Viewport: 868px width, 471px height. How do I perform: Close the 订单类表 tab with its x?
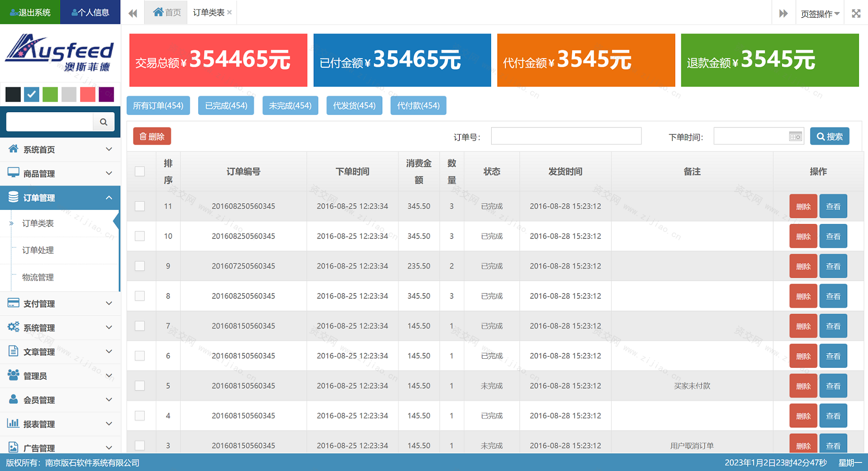pos(230,13)
